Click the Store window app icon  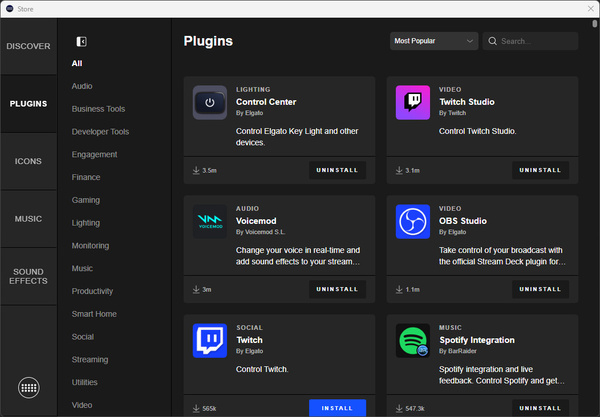10,8
